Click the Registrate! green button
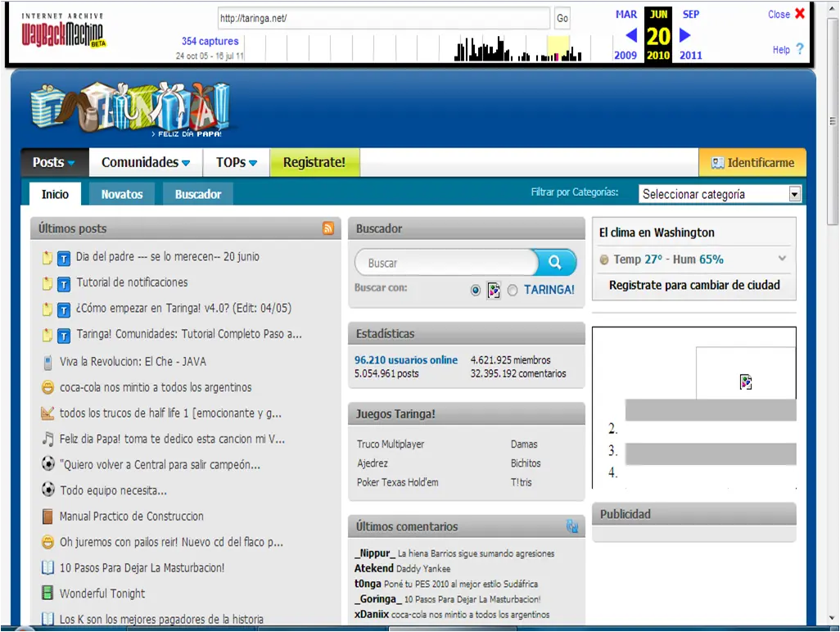840x632 pixels. (314, 162)
